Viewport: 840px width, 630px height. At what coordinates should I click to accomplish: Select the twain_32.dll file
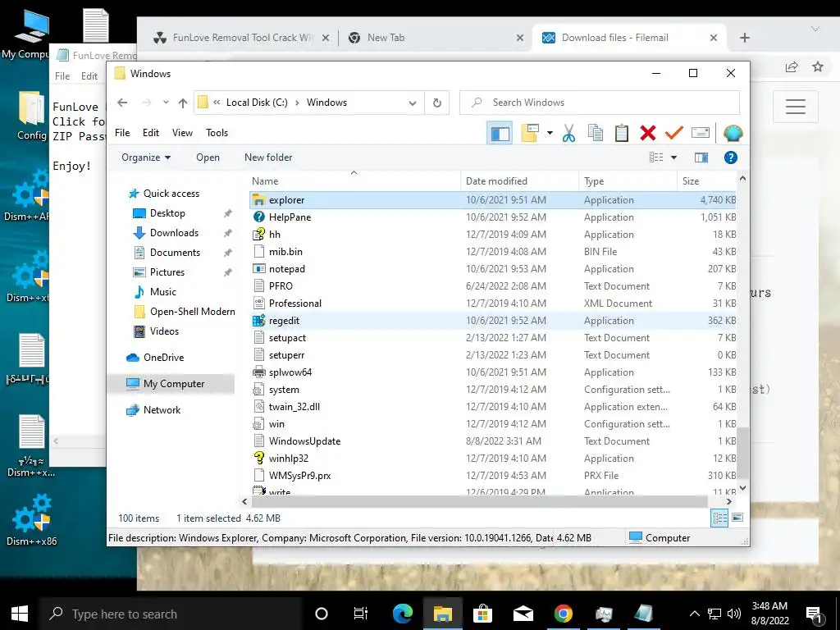point(493,407)
